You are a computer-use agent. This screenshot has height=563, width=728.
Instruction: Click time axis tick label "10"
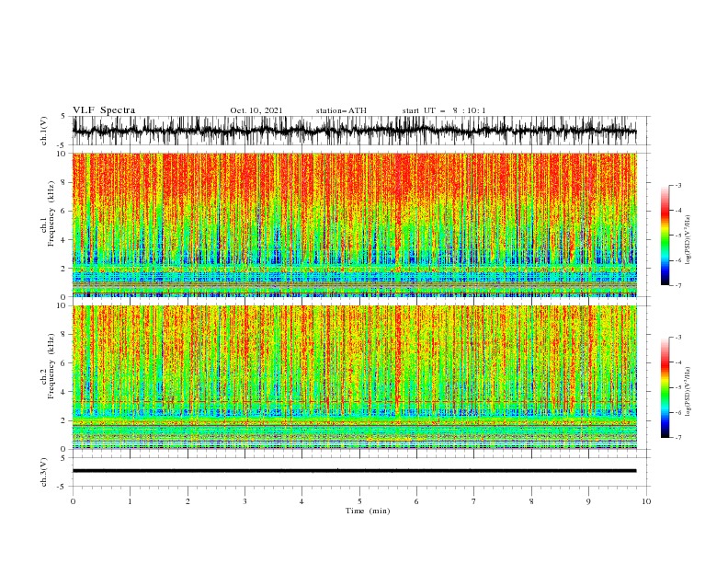click(x=646, y=501)
